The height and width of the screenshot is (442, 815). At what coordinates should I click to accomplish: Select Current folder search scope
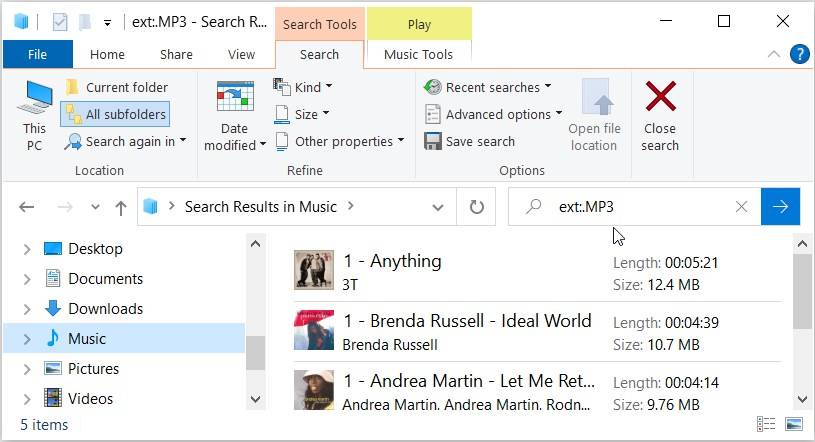pyautogui.click(x=117, y=87)
